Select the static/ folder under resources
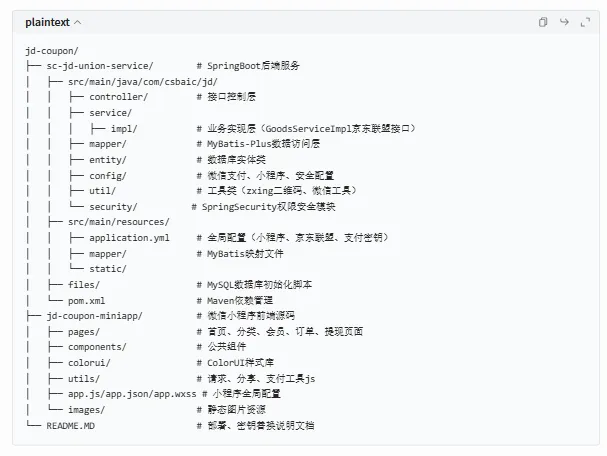The image size is (607, 456). point(108,269)
